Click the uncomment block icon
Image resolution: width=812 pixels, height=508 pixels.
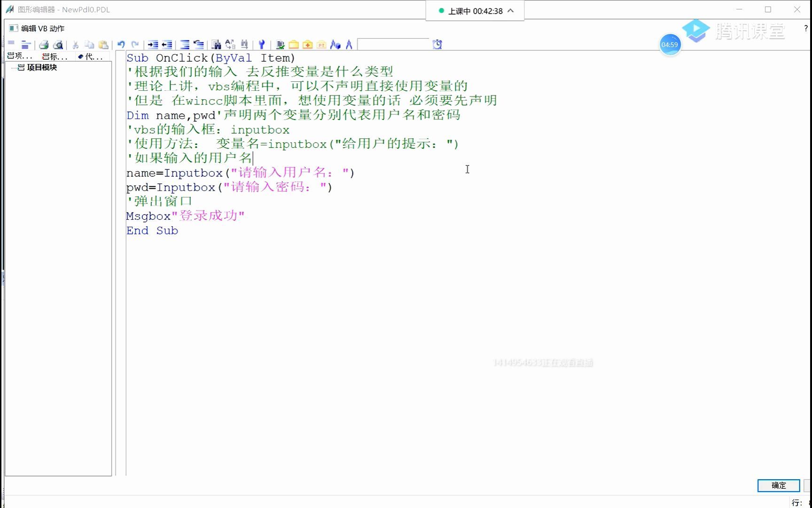tap(199, 45)
